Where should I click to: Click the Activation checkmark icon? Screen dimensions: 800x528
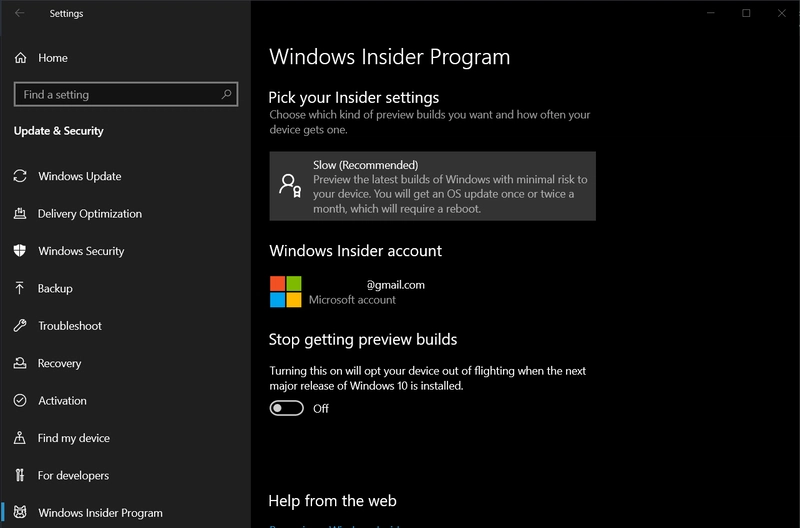pos(20,400)
